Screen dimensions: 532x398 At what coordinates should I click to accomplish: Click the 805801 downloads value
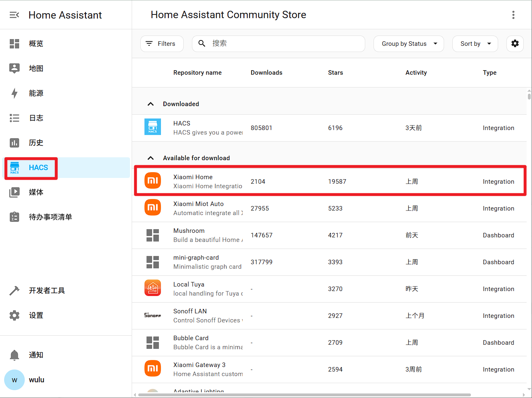[262, 128]
